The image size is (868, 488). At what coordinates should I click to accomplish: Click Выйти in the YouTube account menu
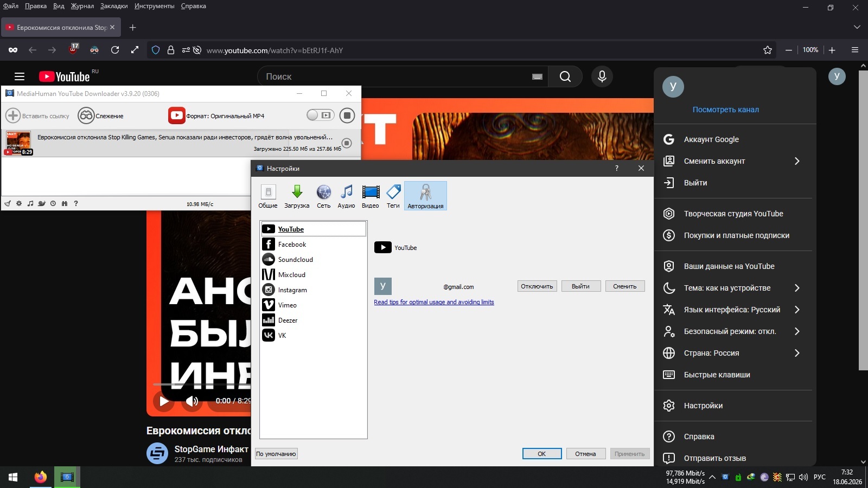(733, 183)
